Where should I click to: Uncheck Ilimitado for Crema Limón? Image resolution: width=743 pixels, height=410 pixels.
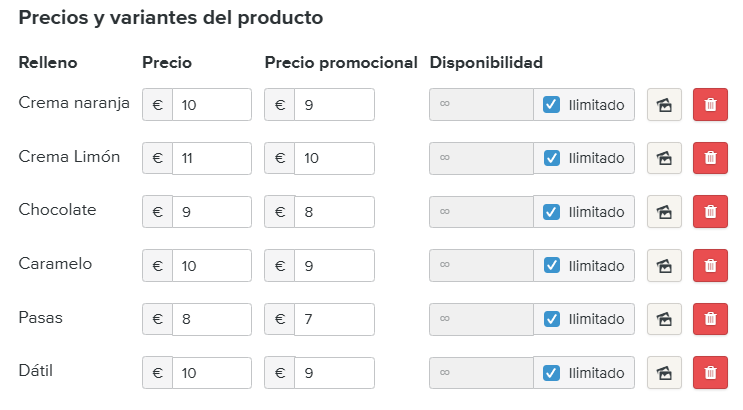coord(551,158)
